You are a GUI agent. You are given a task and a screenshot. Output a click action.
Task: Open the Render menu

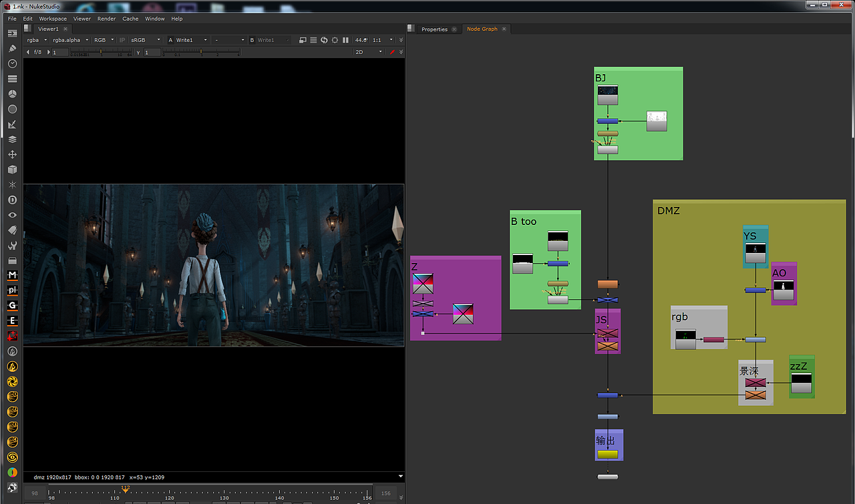click(x=106, y=19)
